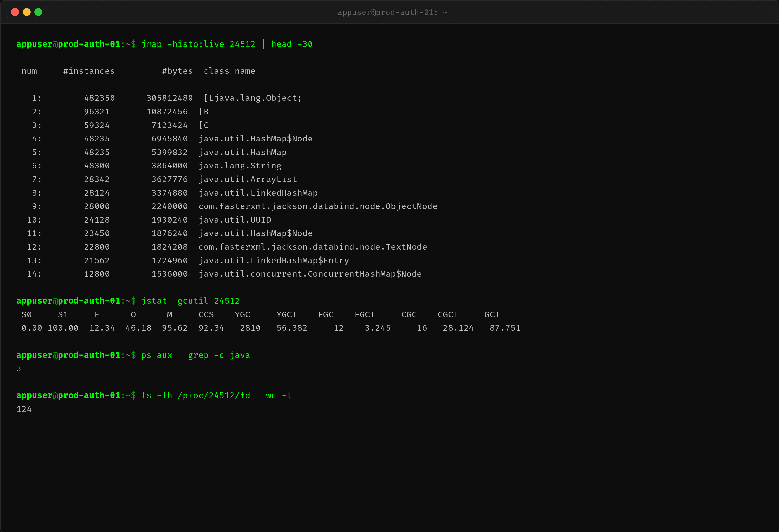Click the 3864000 bytes value
Screen dimensions: 779x532
170,166
